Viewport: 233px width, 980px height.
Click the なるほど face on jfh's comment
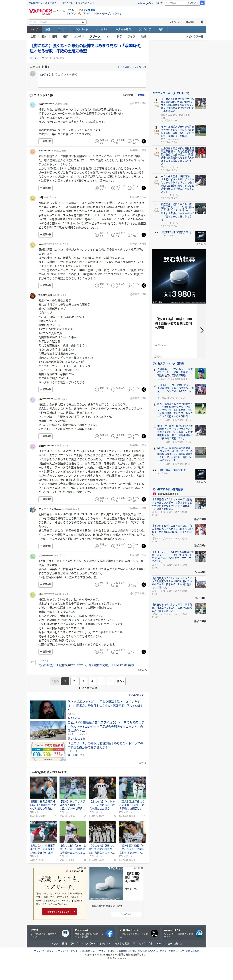point(113,188)
